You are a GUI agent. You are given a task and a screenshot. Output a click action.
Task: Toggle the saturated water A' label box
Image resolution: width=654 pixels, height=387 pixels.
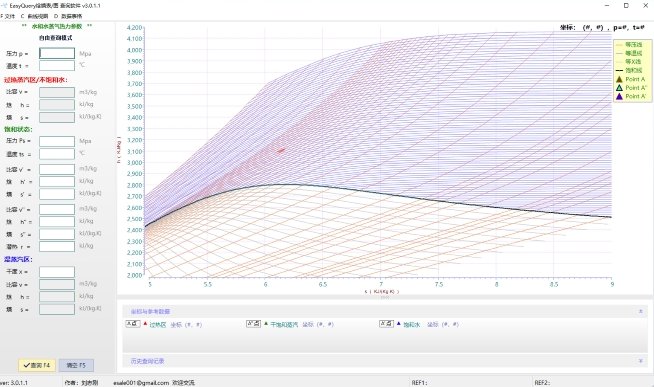(386, 324)
